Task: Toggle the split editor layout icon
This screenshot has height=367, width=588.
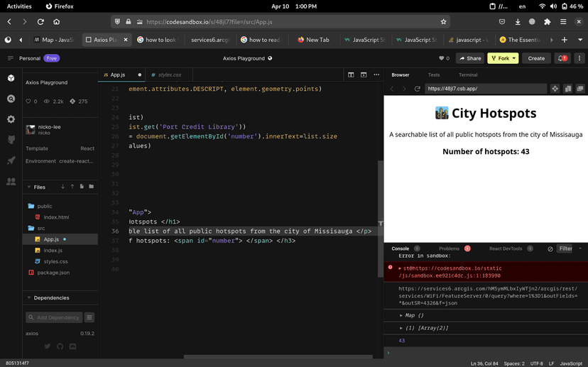Action: pos(351,75)
